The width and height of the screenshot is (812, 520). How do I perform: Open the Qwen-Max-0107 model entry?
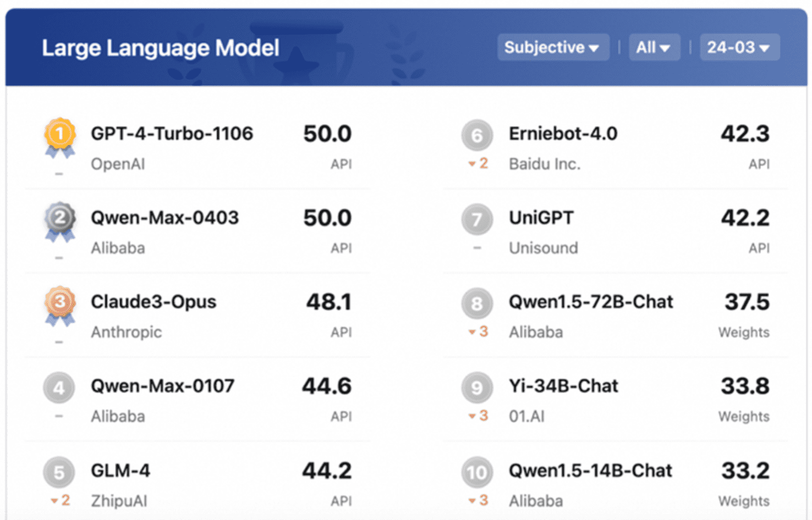[162, 386]
